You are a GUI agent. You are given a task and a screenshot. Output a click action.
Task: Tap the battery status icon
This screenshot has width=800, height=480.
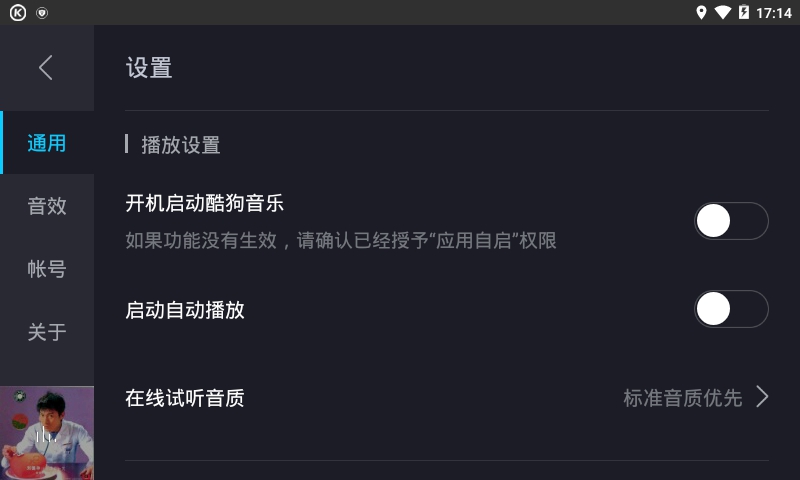click(x=743, y=13)
